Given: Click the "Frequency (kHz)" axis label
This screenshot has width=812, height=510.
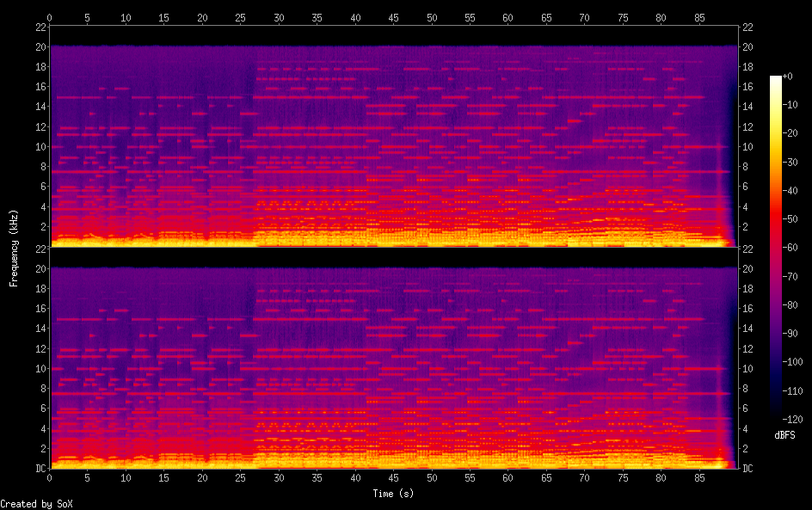Looking at the screenshot, I should [x=14, y=248].
